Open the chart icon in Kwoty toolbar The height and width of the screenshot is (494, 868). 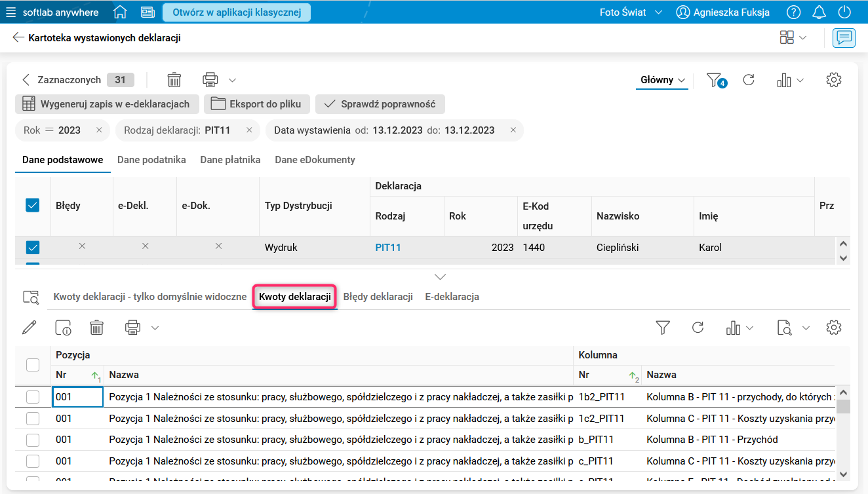(x=734, y=328)
